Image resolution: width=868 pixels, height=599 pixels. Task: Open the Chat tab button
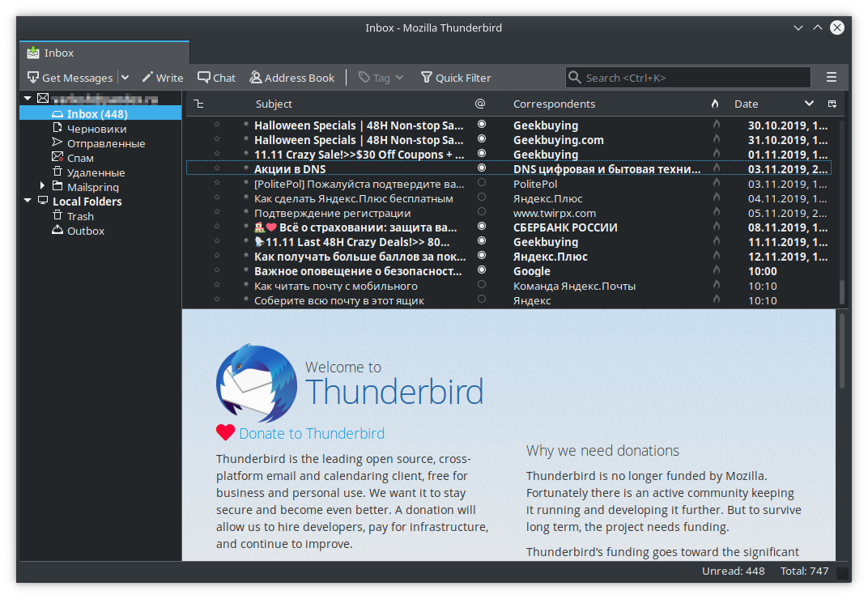[216, 78]
